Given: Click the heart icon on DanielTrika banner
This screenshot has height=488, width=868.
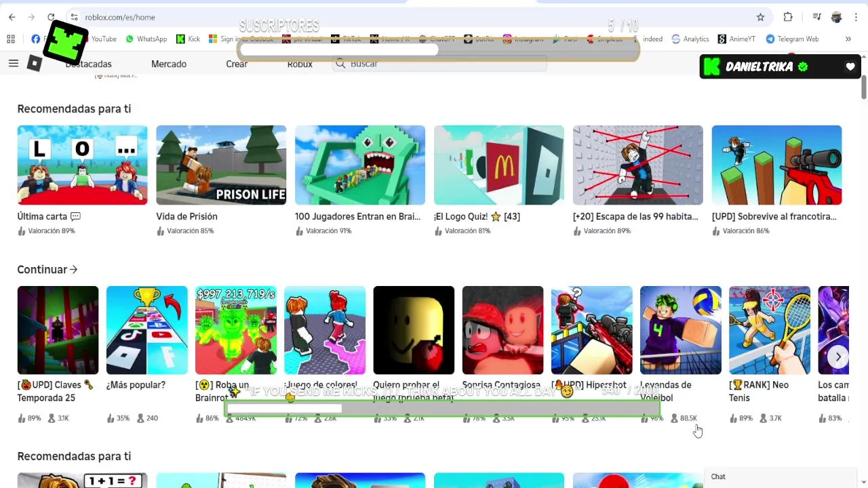Looking at the screenshot, I should 850,66.
